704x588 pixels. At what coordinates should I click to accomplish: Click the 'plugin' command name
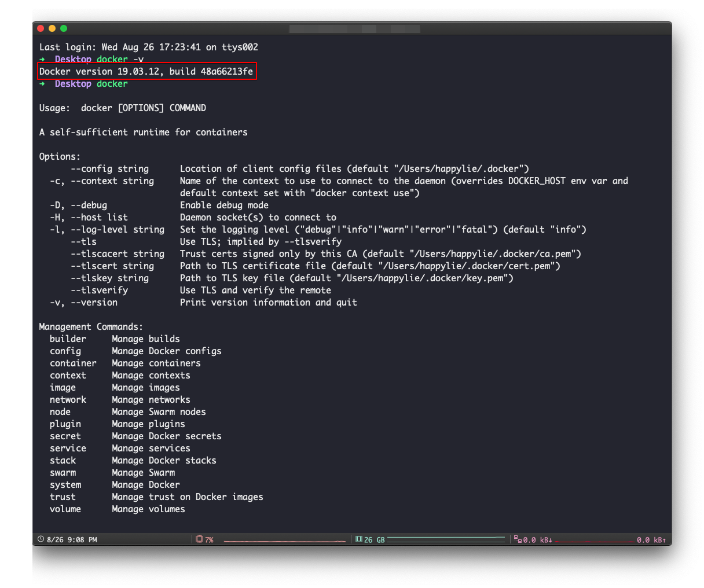(x=65, y=424)
